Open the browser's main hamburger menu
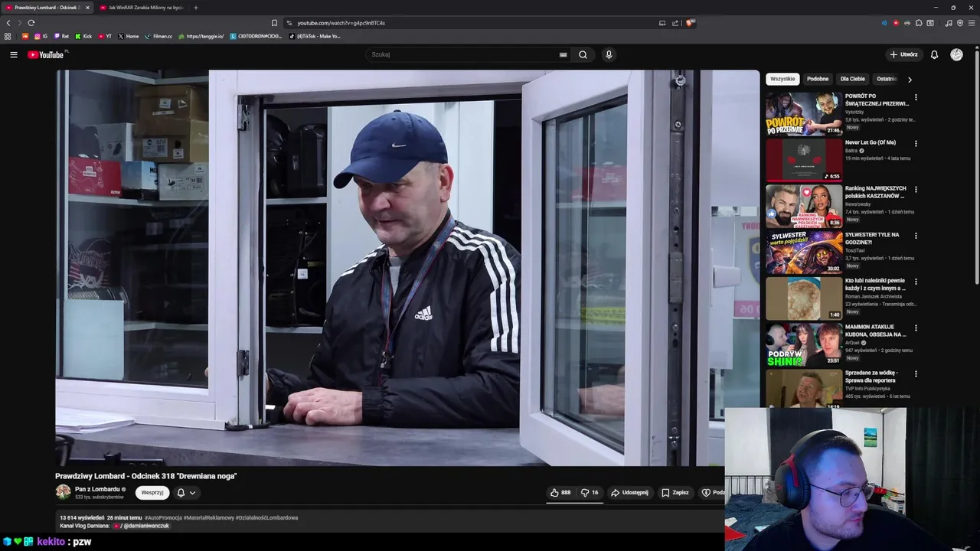The height and width of the screenshot is (551, 980). click(x=972, y=23)
